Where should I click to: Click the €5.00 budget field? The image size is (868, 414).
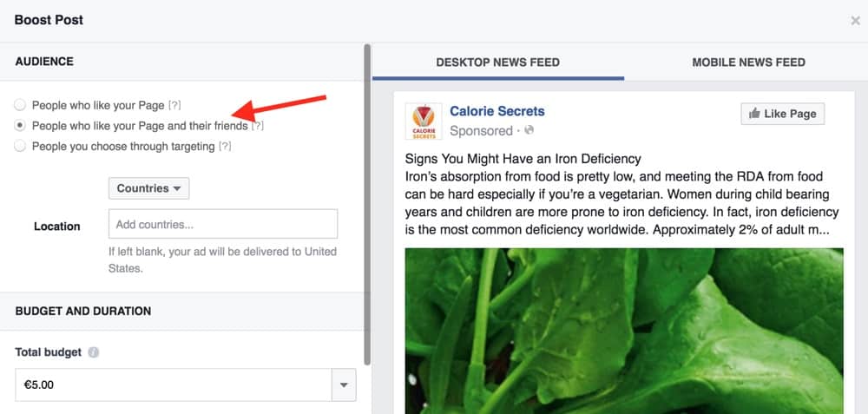[x=174, y=385]
